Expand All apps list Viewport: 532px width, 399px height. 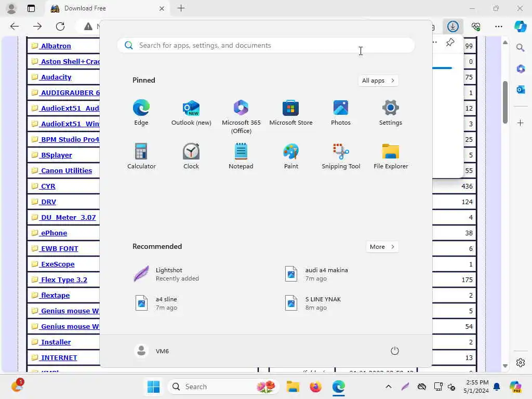378,81
